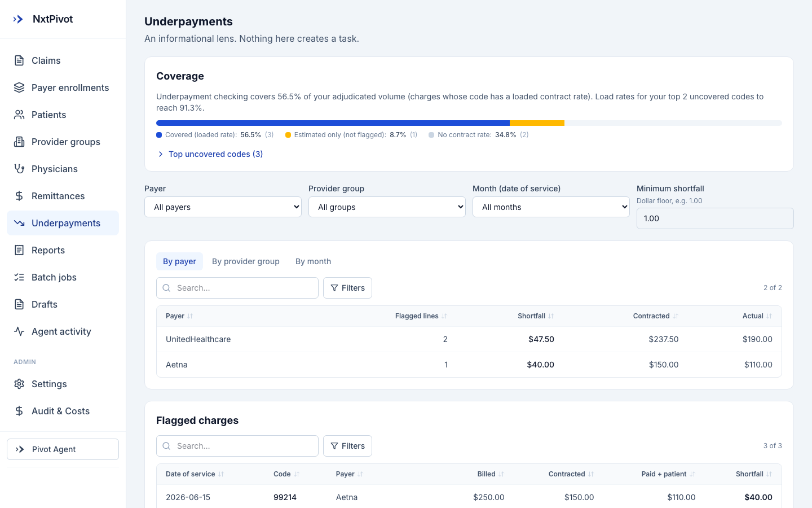Sort payer table by Payer column
This screenshot has width=812, height=508.
[x=179, y=316]
